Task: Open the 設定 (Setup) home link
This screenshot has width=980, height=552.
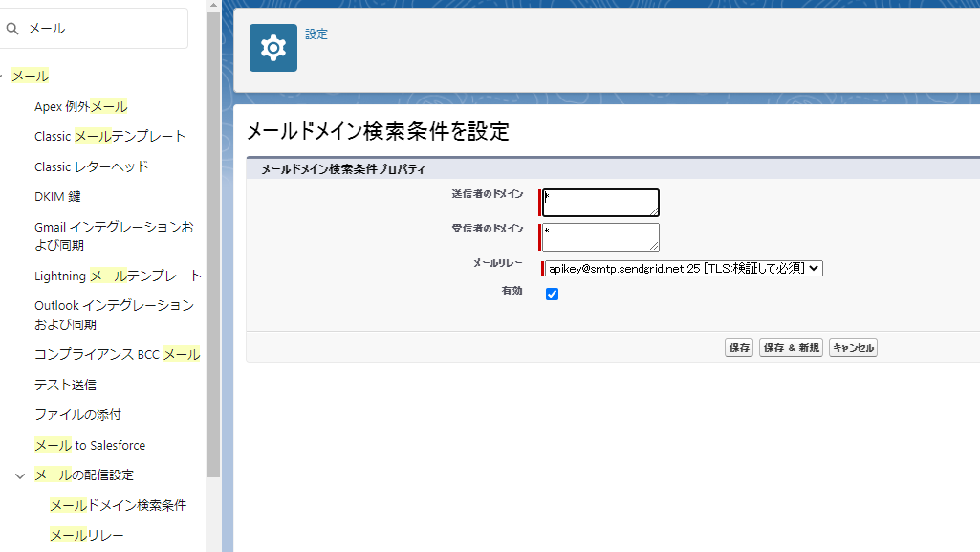Action: (x=316, y=33)
